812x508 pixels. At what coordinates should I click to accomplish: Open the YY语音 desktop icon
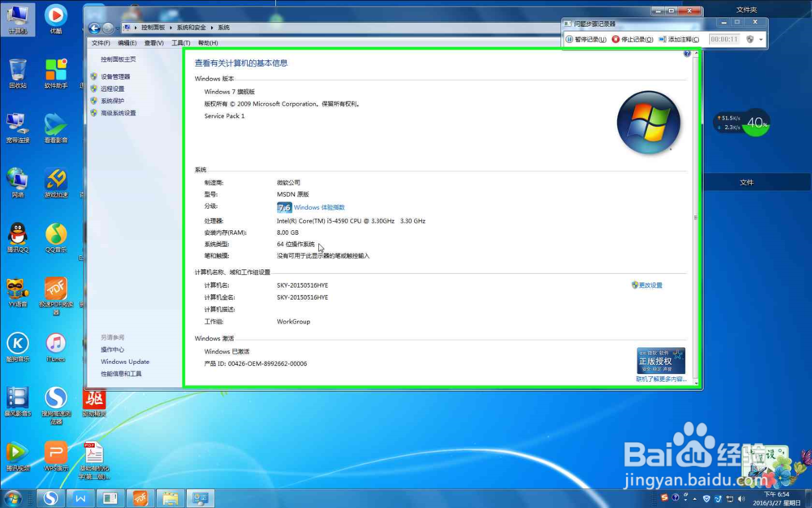(x=18, y=293)
